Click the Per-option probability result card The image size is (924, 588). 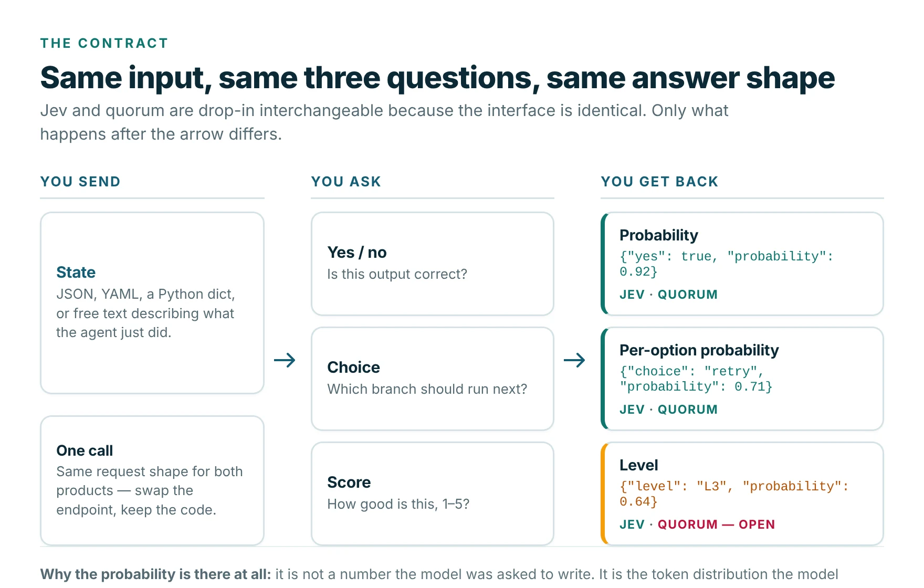click(742, 379)
